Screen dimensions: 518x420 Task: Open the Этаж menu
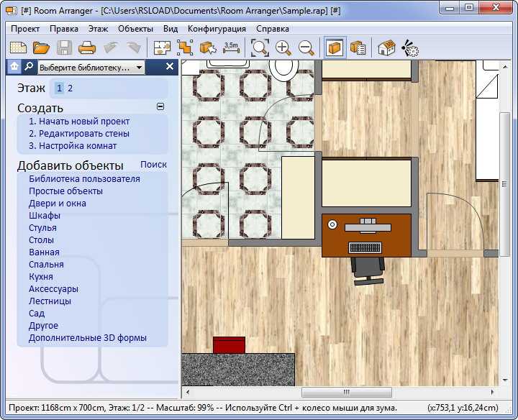tap(98, 29)
